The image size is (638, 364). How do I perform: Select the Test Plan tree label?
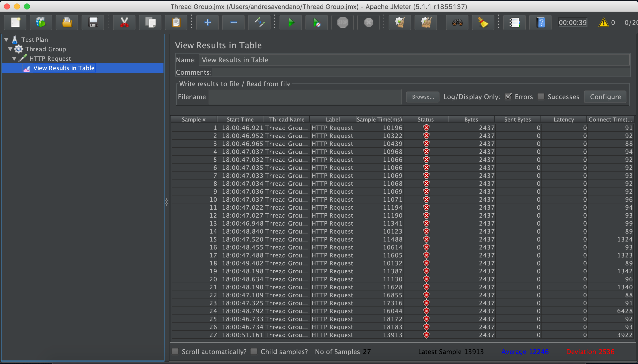(x=35, y=40)
